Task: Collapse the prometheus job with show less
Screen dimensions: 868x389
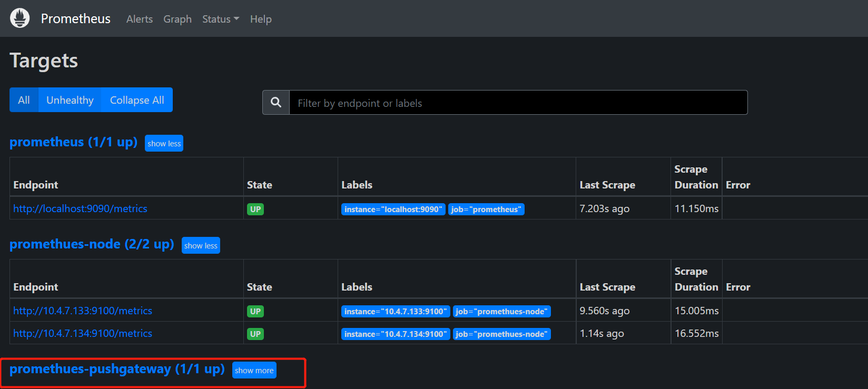Action: click(164, 144)
